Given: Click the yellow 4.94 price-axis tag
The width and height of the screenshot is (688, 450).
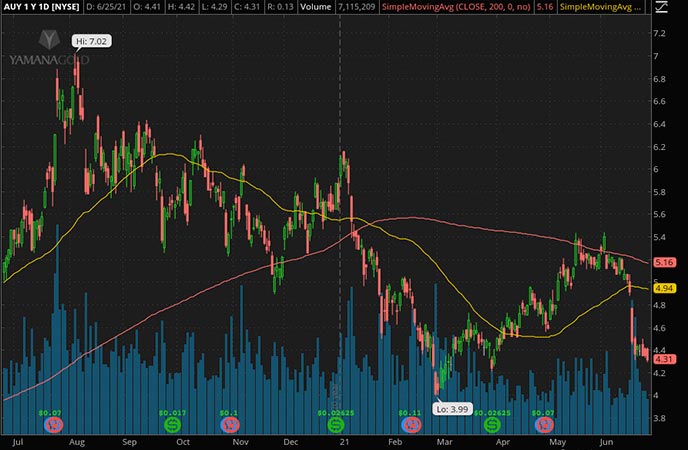Looking at the screenshot, I should tap(664, 288).
